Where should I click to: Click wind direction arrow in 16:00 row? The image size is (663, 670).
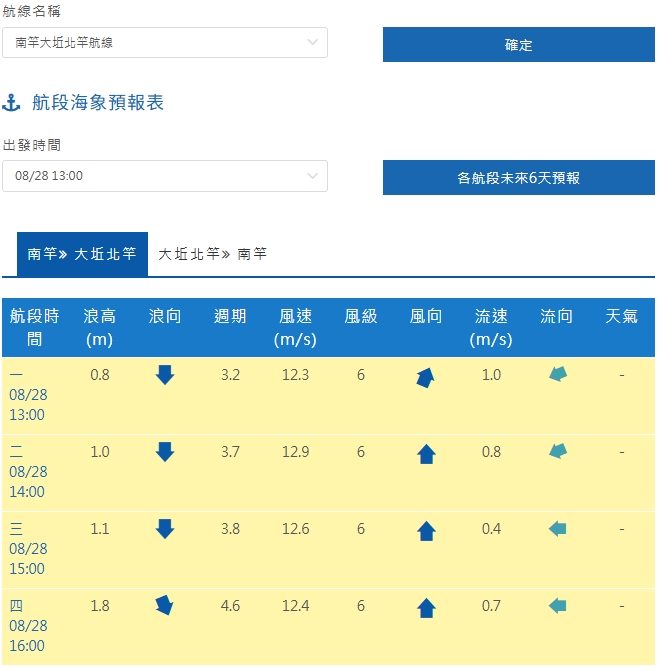pos(426,608)
